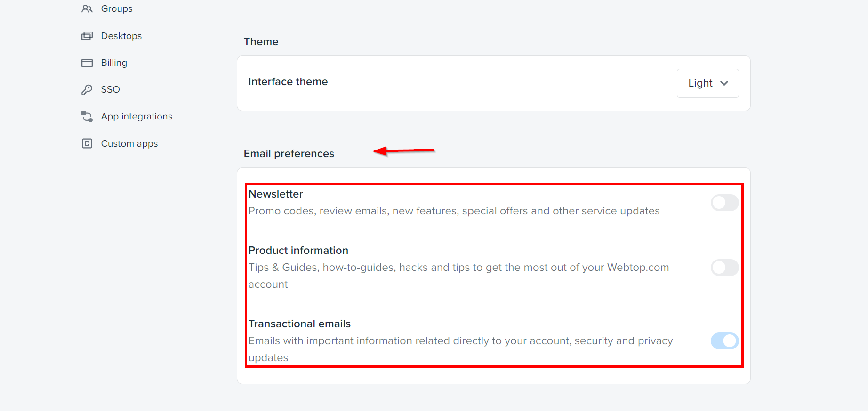Click the Theme section heading
The height and width of the screenshot is (411, 868).
(x=261, y=41)
